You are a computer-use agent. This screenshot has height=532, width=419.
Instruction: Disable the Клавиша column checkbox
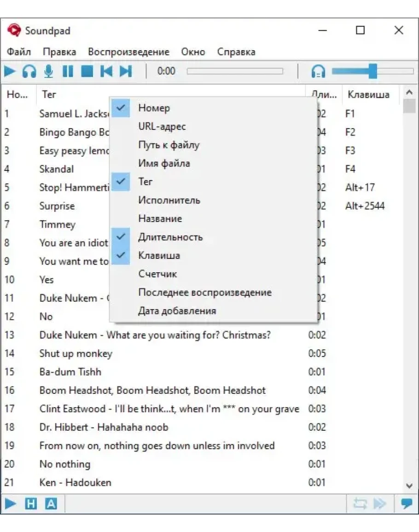(159, 256)
